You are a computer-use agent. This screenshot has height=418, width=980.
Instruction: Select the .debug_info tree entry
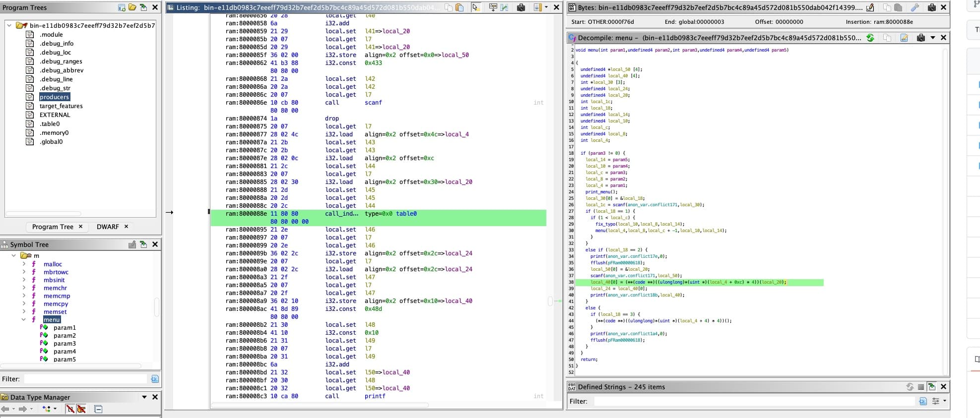click(x=56, y=44)
